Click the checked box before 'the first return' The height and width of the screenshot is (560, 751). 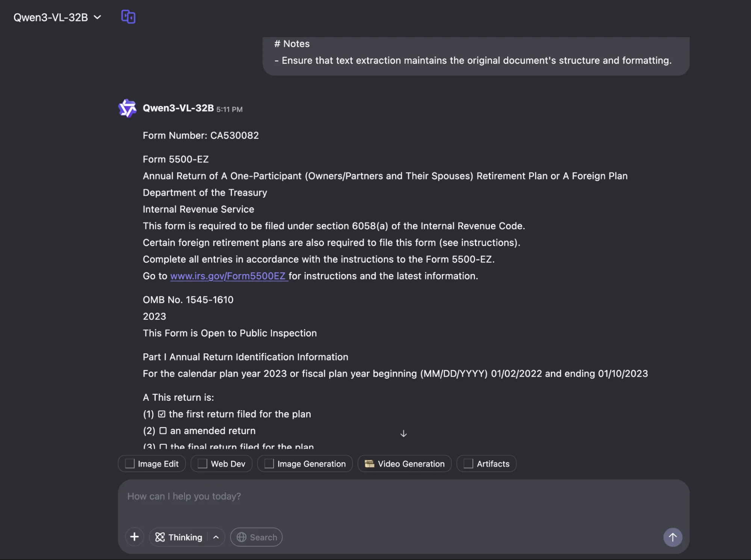coord(162,414)
